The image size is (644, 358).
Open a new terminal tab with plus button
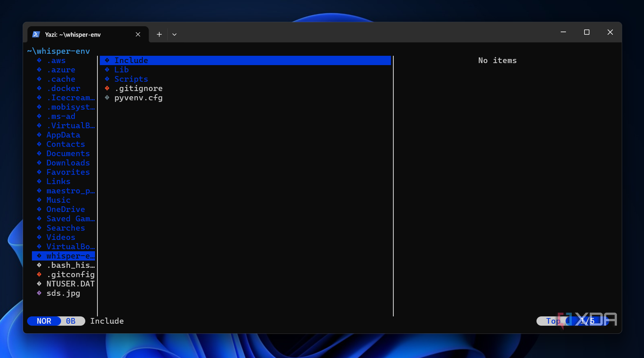[159, 34]
